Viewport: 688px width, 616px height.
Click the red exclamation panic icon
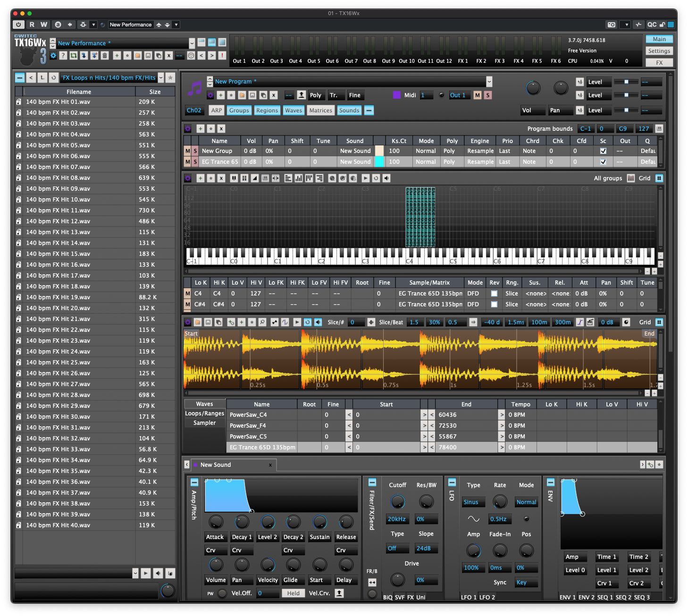click(x=222, y=56)
